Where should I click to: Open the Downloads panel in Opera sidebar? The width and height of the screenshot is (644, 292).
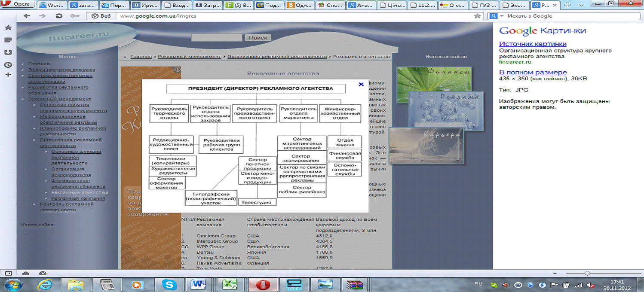tap(8, 52)
